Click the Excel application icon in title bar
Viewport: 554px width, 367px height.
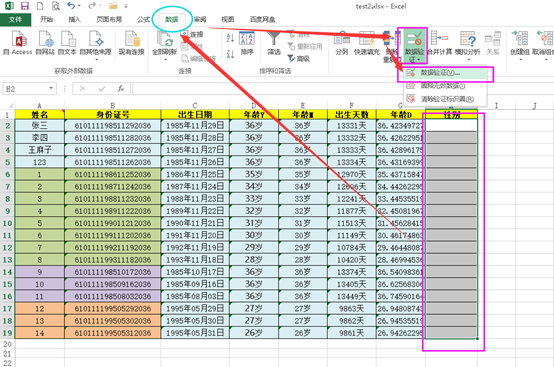[x=9, y=6]
